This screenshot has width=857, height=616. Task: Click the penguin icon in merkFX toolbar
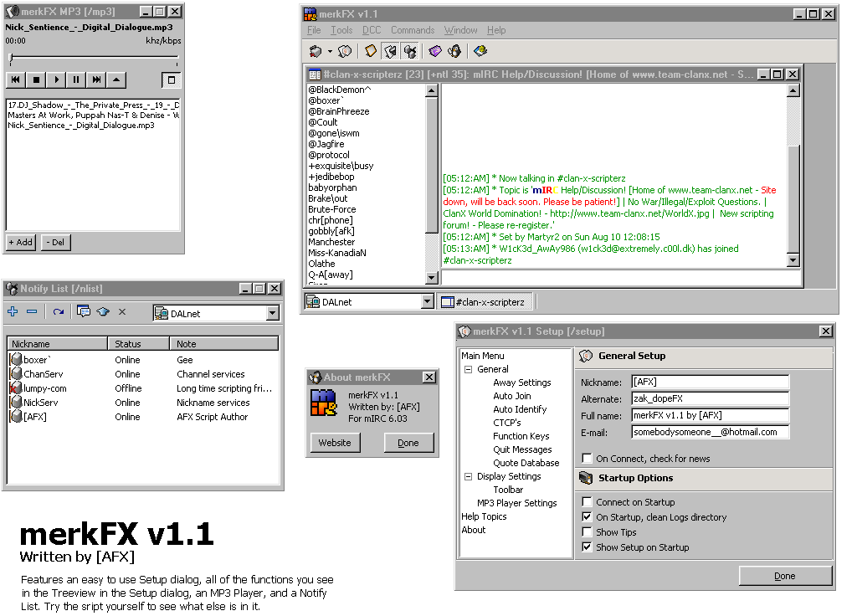tap(454, 51)
